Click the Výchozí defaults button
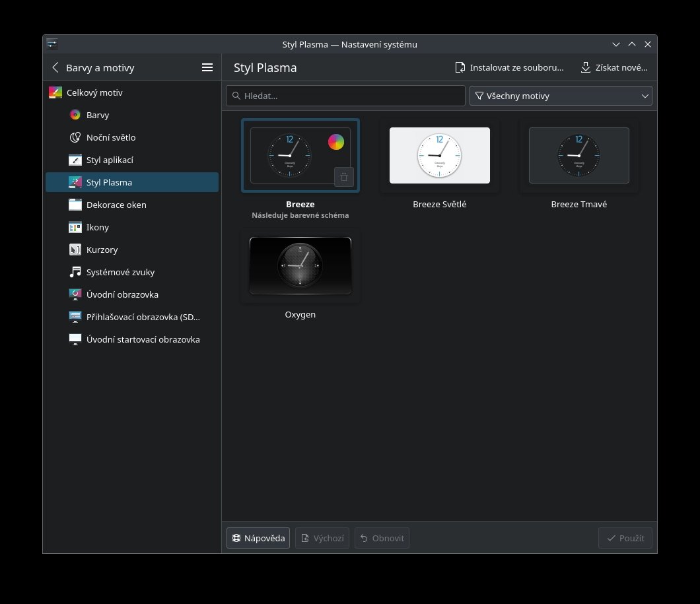 322,538
